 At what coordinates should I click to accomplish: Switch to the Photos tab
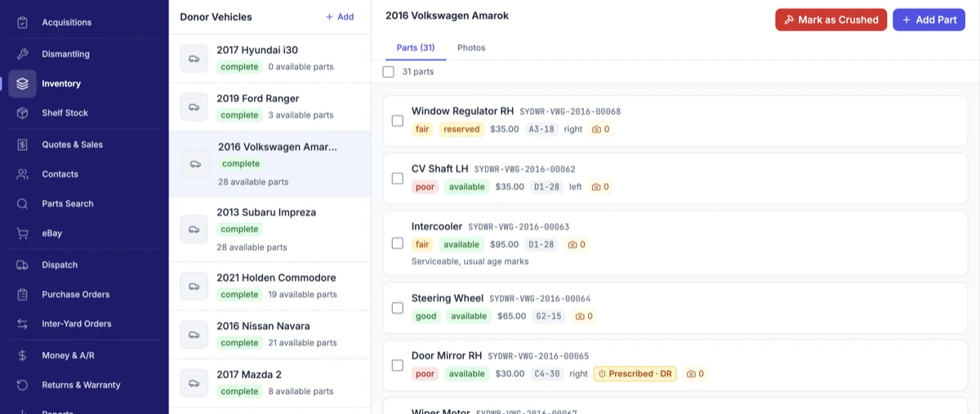click(x=471, y=48)
